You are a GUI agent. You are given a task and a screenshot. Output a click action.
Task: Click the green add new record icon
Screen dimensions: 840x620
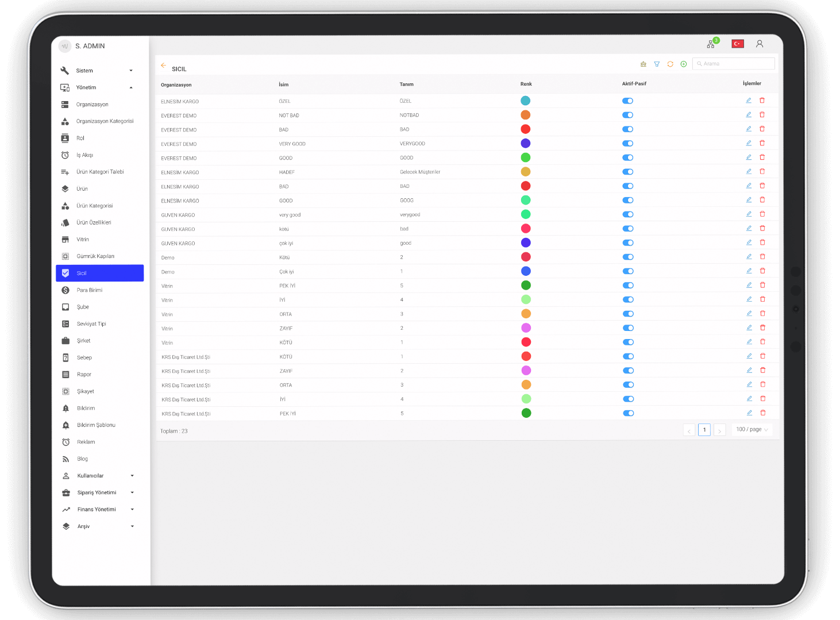click(684, 64)
